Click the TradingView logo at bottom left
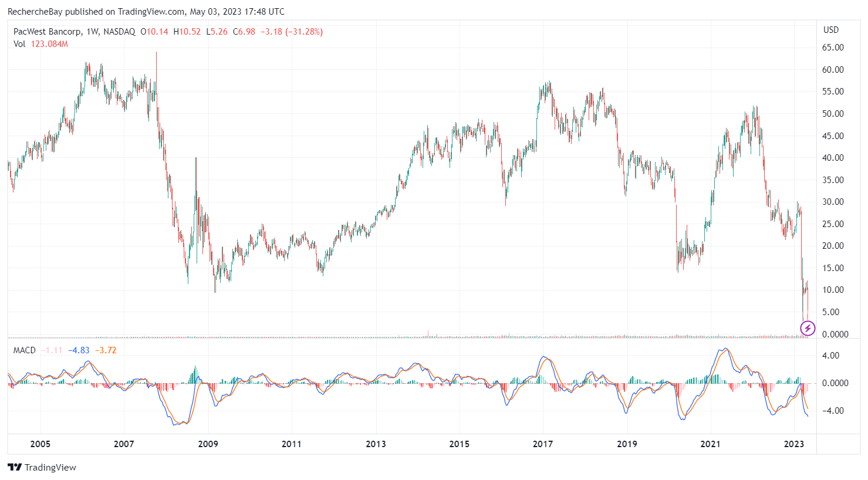This screenshot has width=868, height=480. tap(42, 468)
